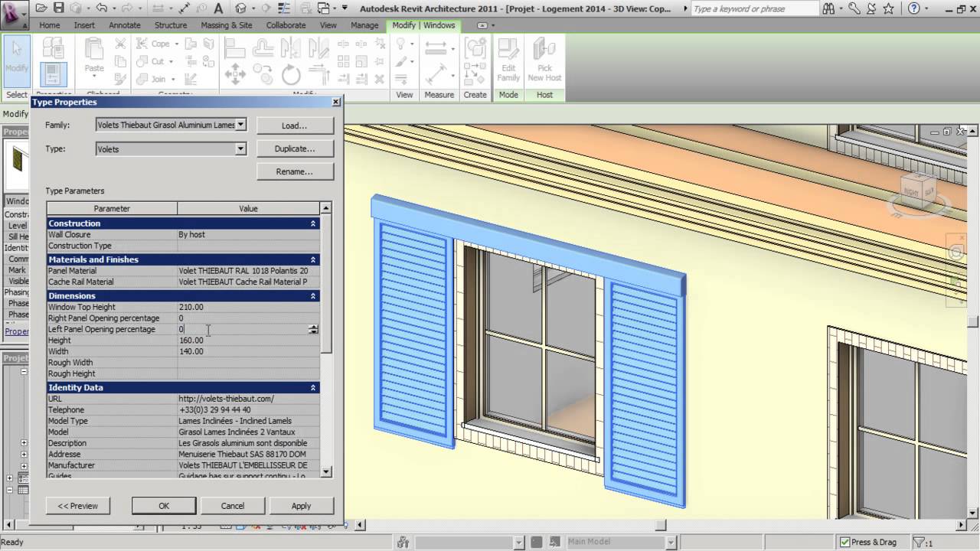Open the Manage ribbon tab
980x551 pixels.
coord(364,25)
